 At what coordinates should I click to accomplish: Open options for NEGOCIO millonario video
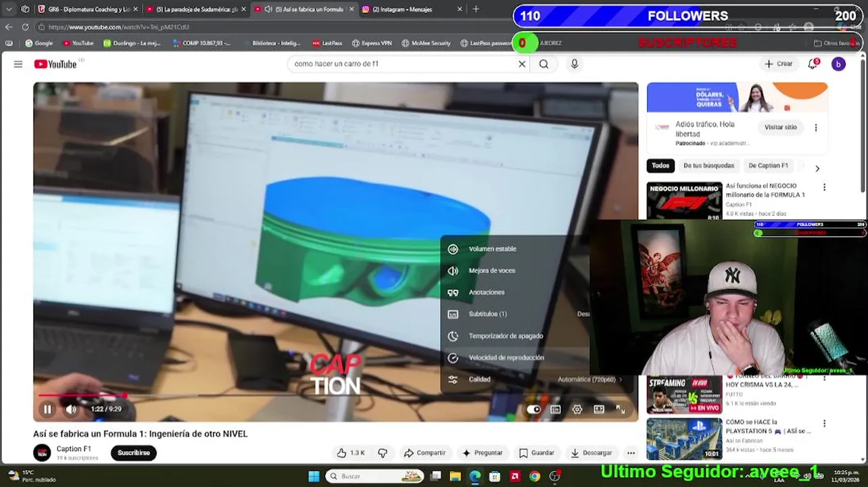click(824, 187)
